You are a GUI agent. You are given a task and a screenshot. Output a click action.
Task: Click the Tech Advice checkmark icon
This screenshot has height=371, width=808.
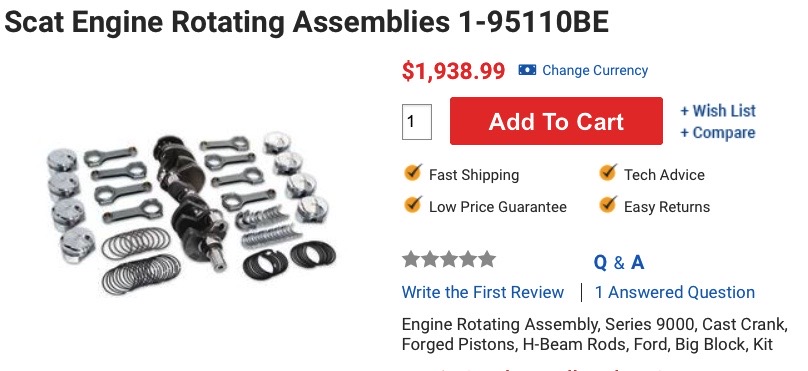(x=608, y=173)
